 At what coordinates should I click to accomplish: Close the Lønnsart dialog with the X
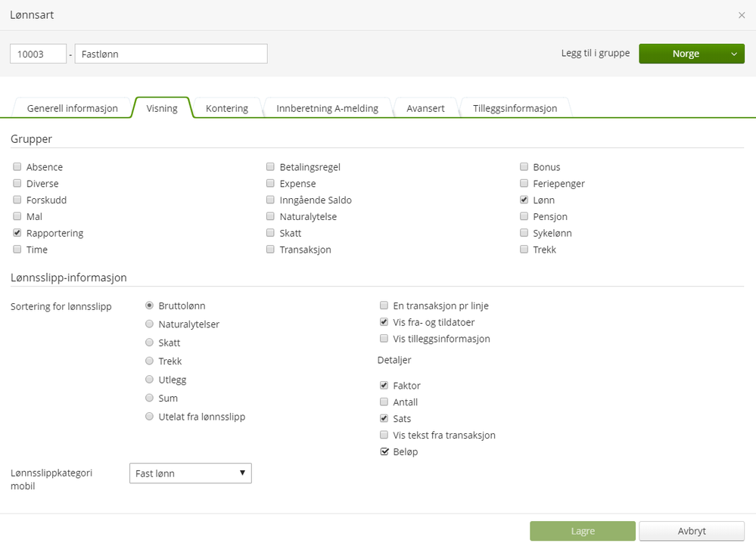(x=742, y=15)
